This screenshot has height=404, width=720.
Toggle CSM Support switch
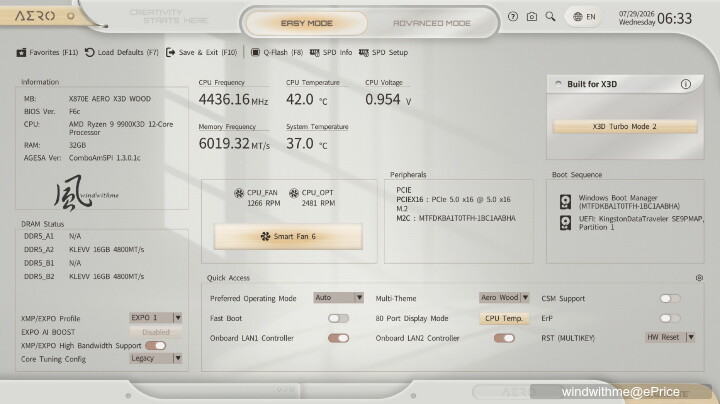click(x=670, y=298)
